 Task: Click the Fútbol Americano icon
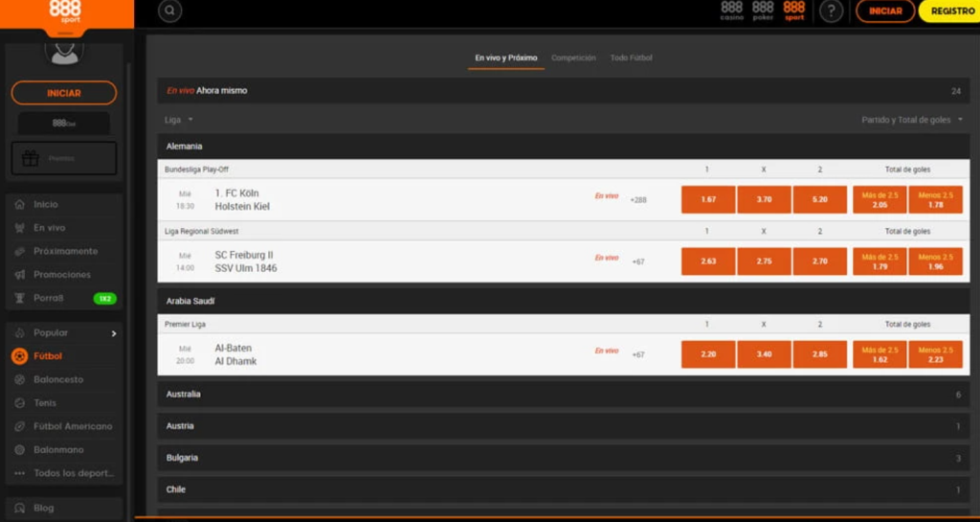(x=19, y=426)
